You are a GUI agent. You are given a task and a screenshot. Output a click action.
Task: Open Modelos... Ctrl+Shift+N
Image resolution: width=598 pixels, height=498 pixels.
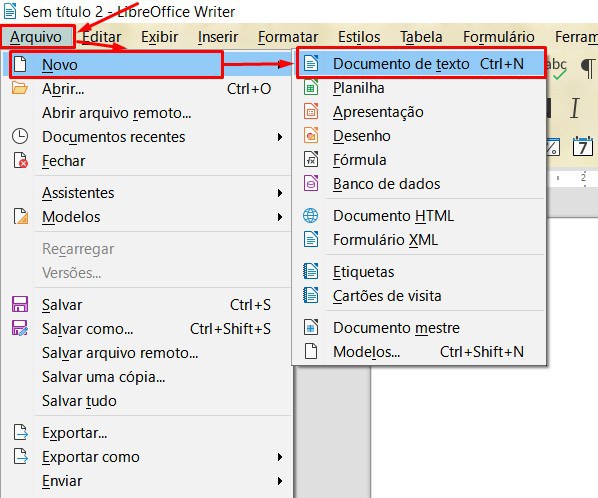tap(420, 352)
